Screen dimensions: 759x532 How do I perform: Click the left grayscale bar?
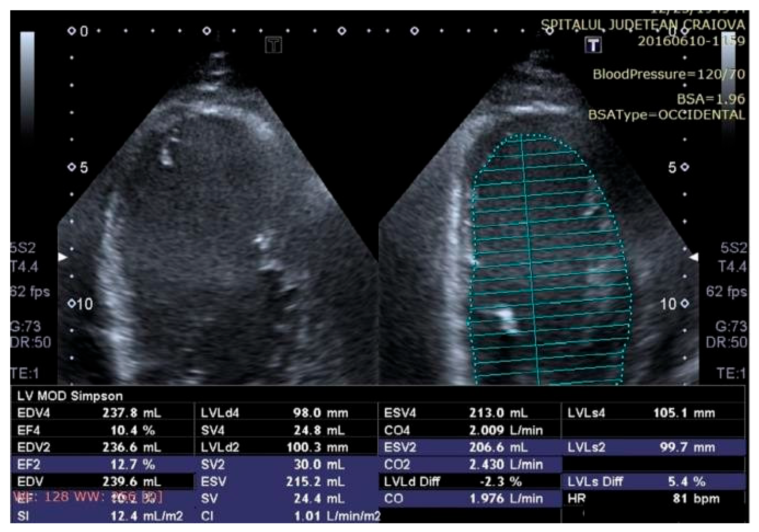pos(27,80)
